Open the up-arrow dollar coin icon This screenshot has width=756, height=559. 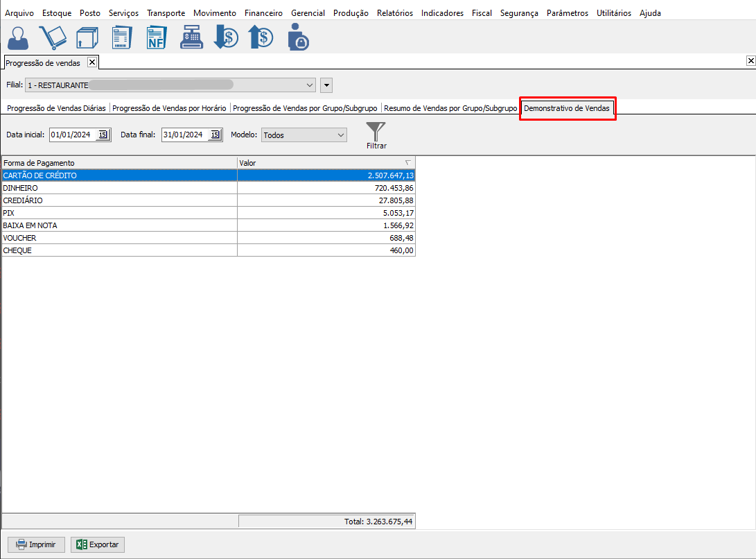[x=261, y=37]
